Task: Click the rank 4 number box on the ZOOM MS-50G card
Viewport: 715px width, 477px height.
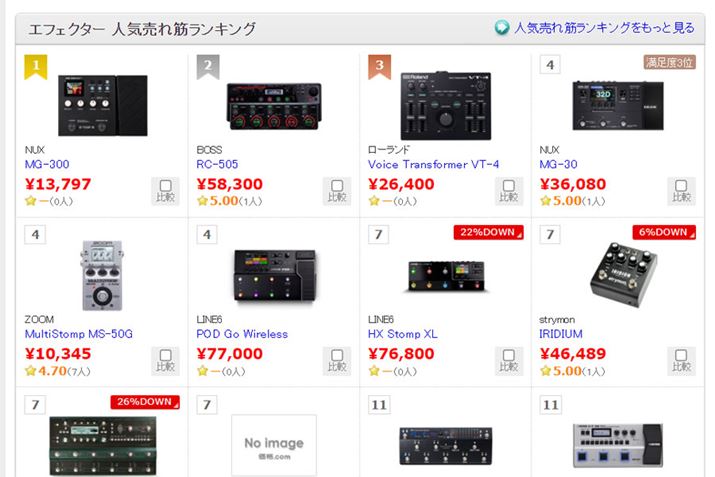Action: (35, 235)
